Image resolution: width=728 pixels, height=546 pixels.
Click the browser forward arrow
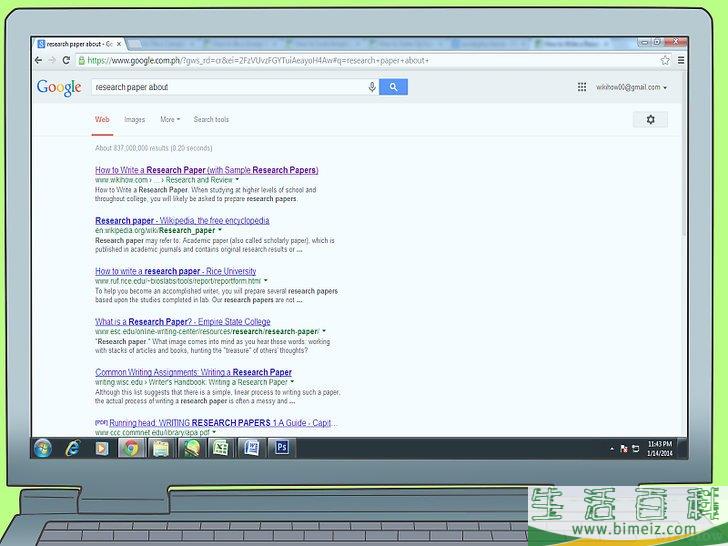tap(52, 60)
